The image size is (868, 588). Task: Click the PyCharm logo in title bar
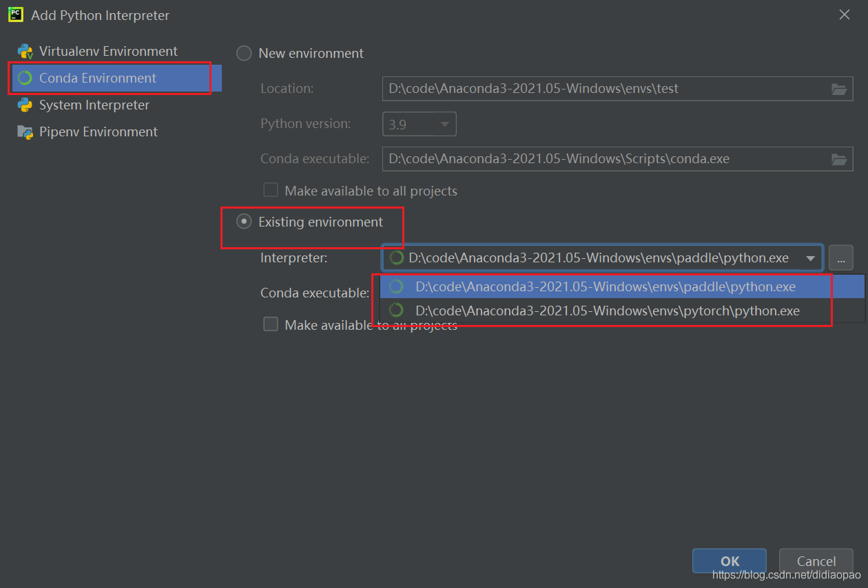(16, 14)
